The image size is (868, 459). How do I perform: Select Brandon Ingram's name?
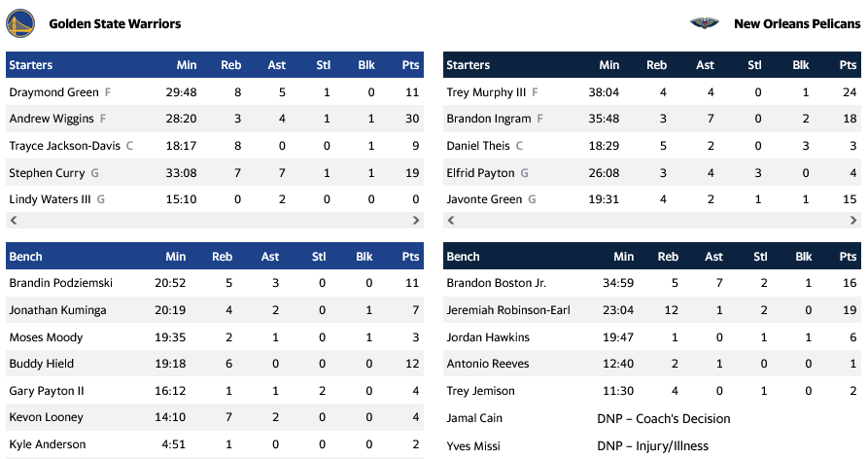[x=489, y=119]
